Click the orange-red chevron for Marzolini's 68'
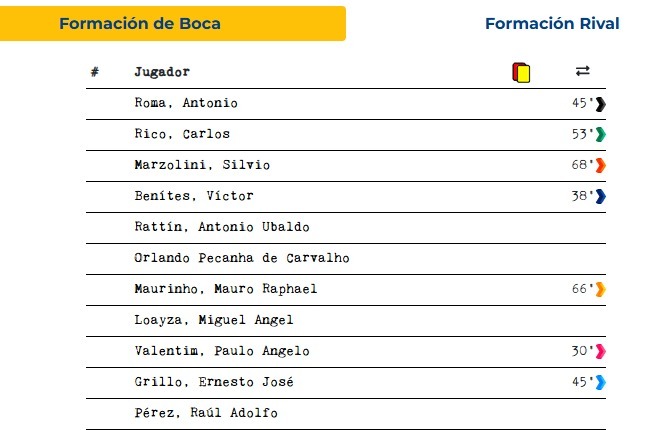This screenshot has height=430, width=671. tap(600, 165)
